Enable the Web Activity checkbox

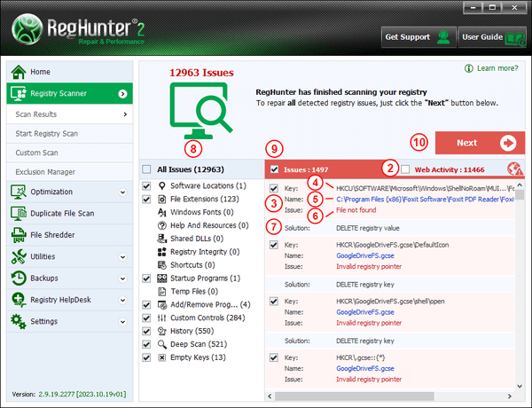pos(405,169)
